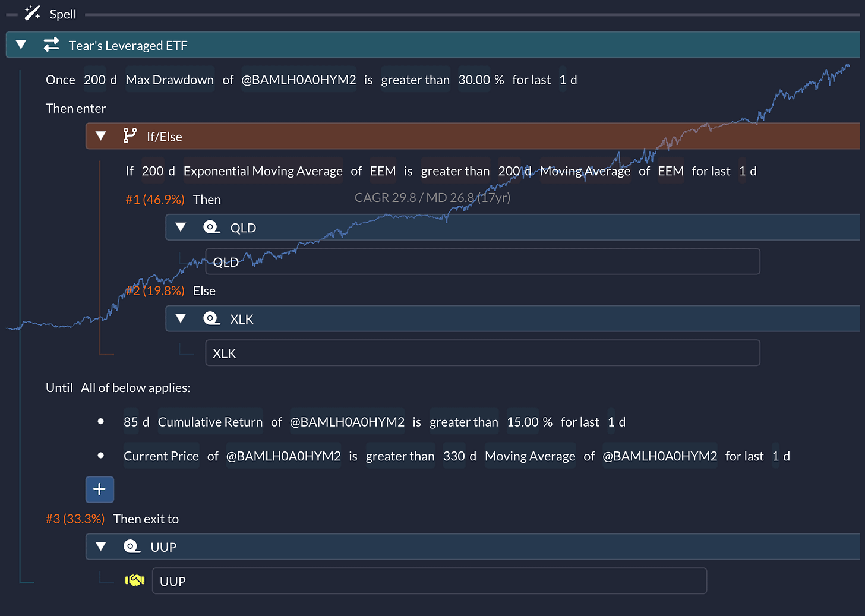Screen dimensions: 865x616
Task: Click the #2 (19.8%) Else branch label
Action: pyautogui.click(x=155, y=290)
